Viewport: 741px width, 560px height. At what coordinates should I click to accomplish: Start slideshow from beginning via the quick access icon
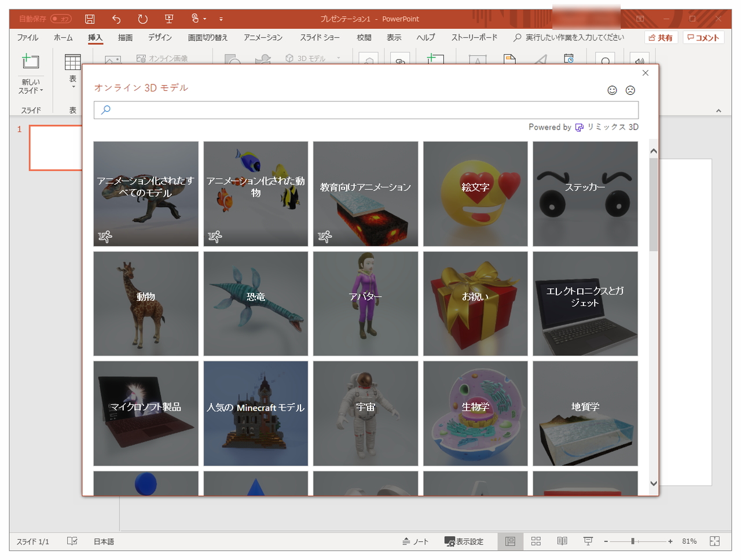[x=169, y=19]
